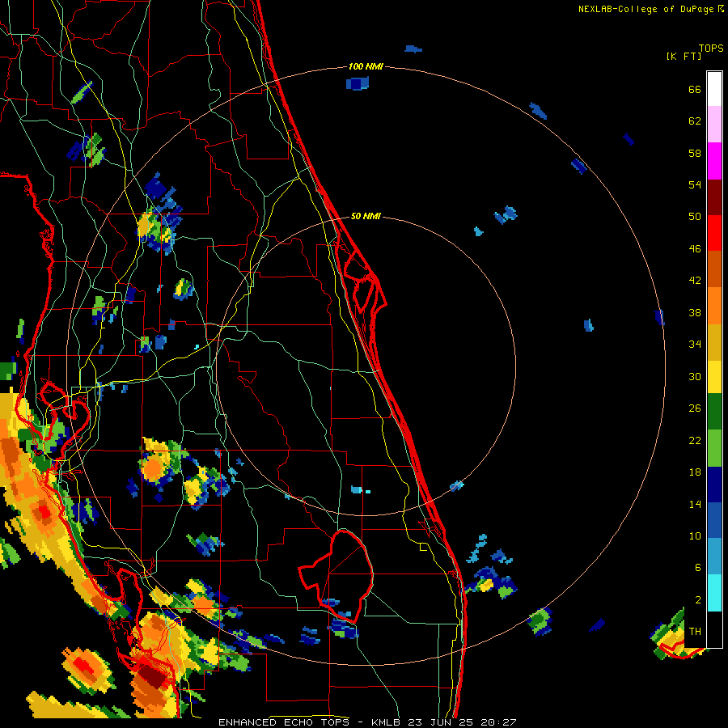Click the legend value 58
728x728 pixels.
coord(695,153)
